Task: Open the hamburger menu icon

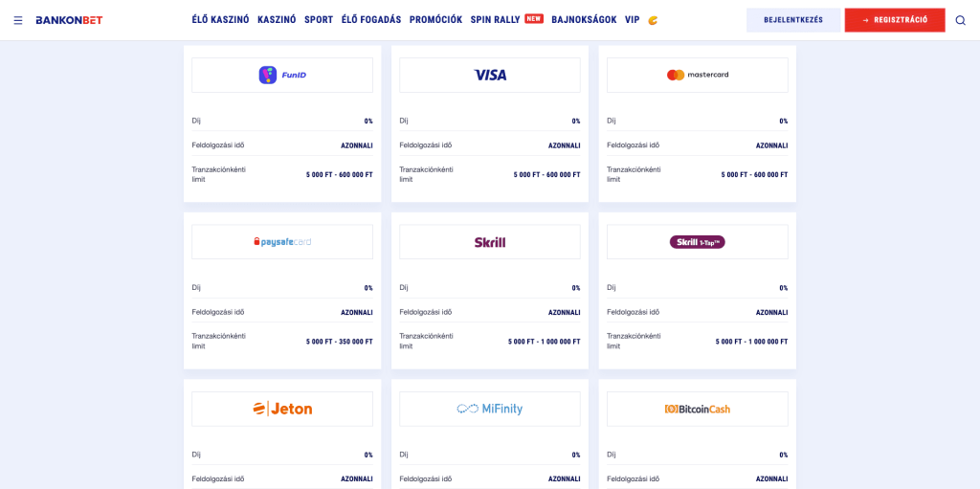Action: pyautogui.click(x=18, y=20)
